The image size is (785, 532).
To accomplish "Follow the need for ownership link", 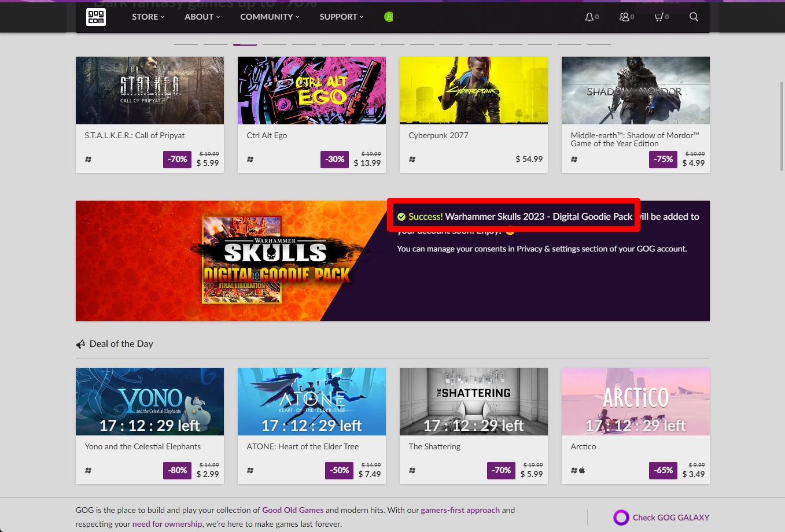I will click(167, 524).
